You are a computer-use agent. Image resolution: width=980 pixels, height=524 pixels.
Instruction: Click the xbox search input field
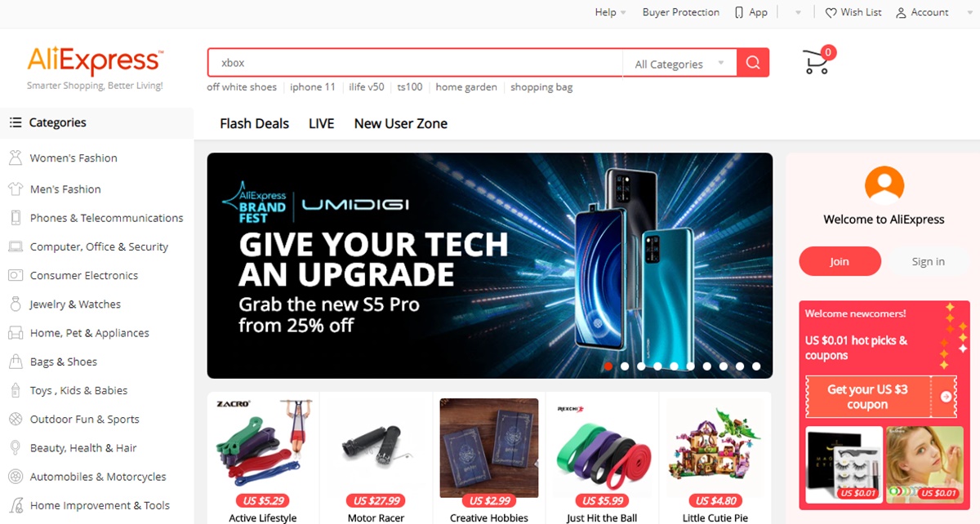coord(415,63)
